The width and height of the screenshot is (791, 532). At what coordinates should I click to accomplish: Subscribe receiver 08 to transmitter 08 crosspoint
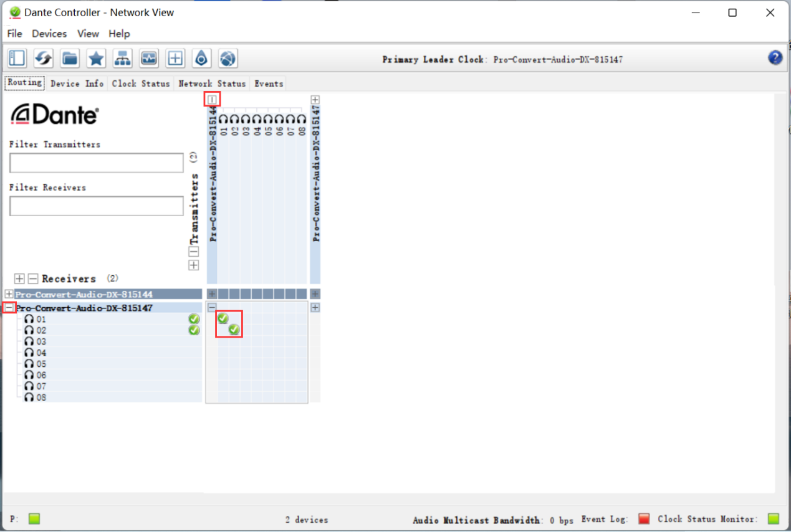click(x=302, y=397)
